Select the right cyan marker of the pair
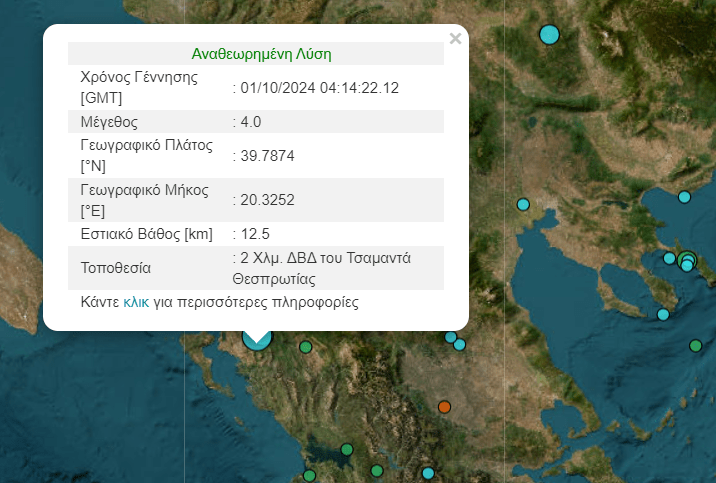 tap(459, 344)
